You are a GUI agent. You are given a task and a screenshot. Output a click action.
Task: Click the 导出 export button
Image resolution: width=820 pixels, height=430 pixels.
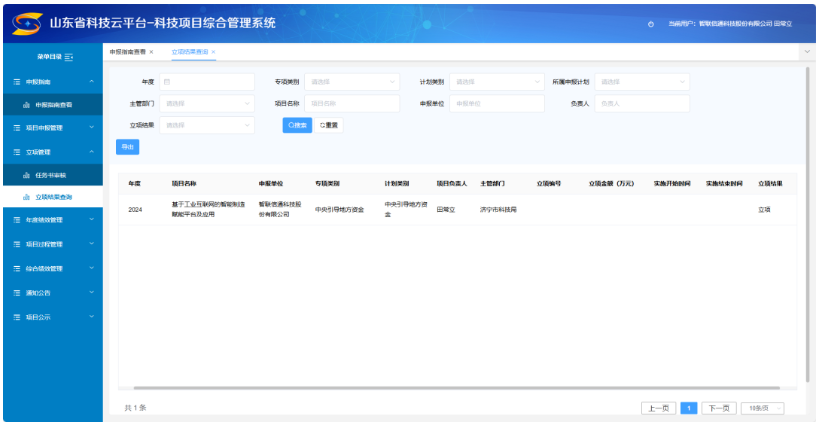click(127, 147)
